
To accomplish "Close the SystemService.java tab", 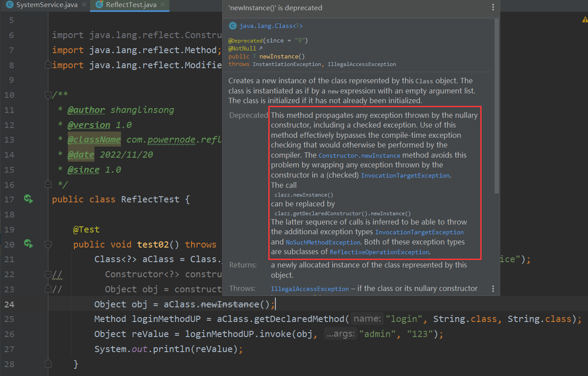I will coord(84,5).
